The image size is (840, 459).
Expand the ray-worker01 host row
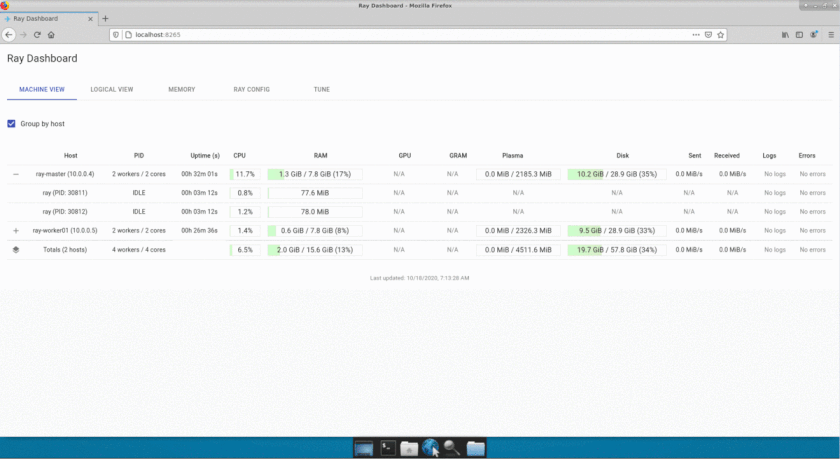(x=16, y=231)
